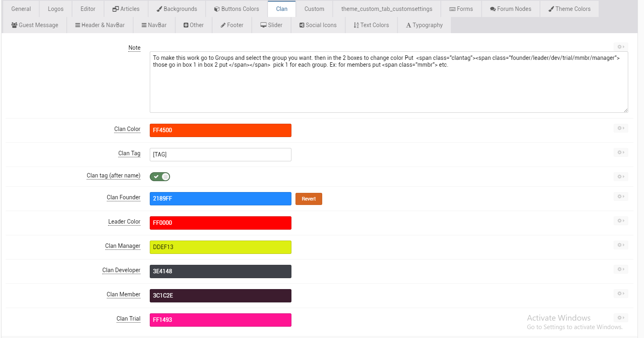This screenshot has width=644, height=338.
Task: Focus the Note text area
Action: coord(389,82)
